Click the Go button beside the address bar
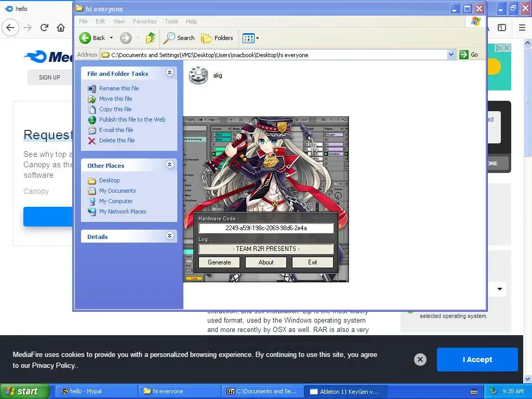Viewport: 532px width, 399px height. click(469, 55)
